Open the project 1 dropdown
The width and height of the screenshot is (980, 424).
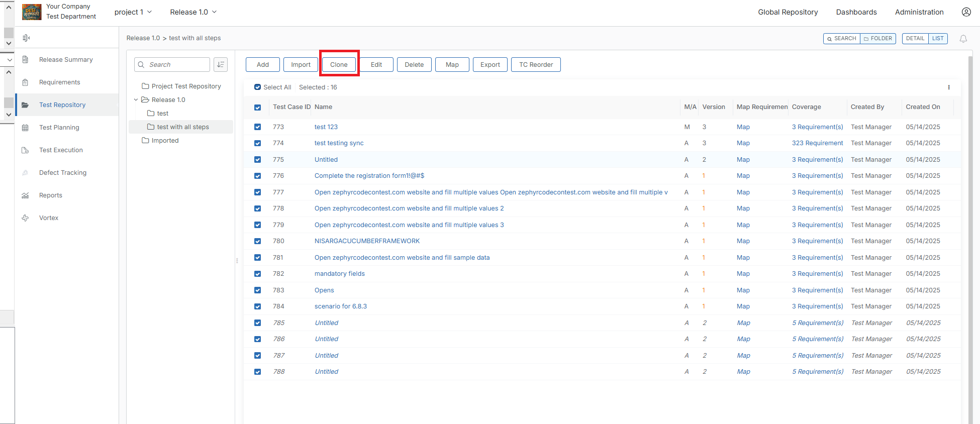click(133, 12)
